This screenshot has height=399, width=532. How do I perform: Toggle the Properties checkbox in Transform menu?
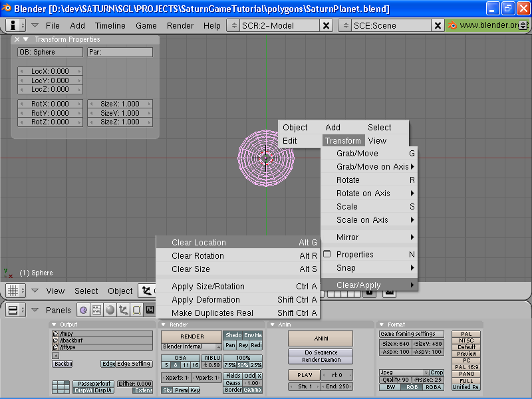click(327, 255)
